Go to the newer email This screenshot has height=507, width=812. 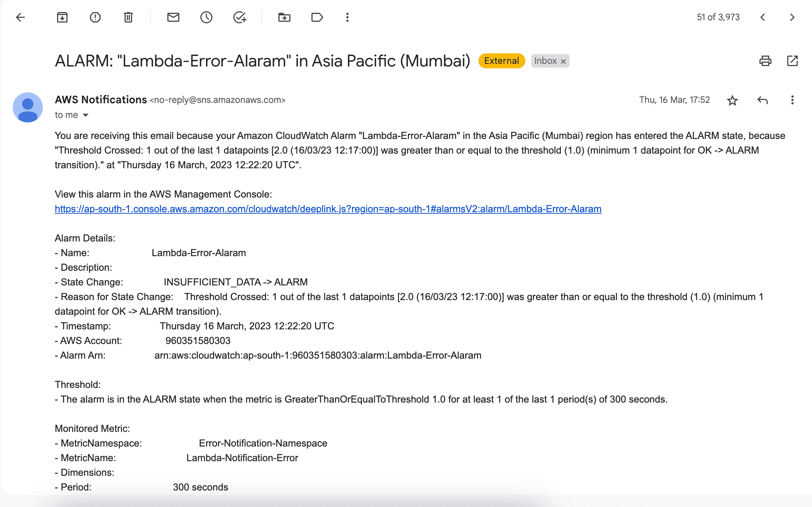pos(762,17)
